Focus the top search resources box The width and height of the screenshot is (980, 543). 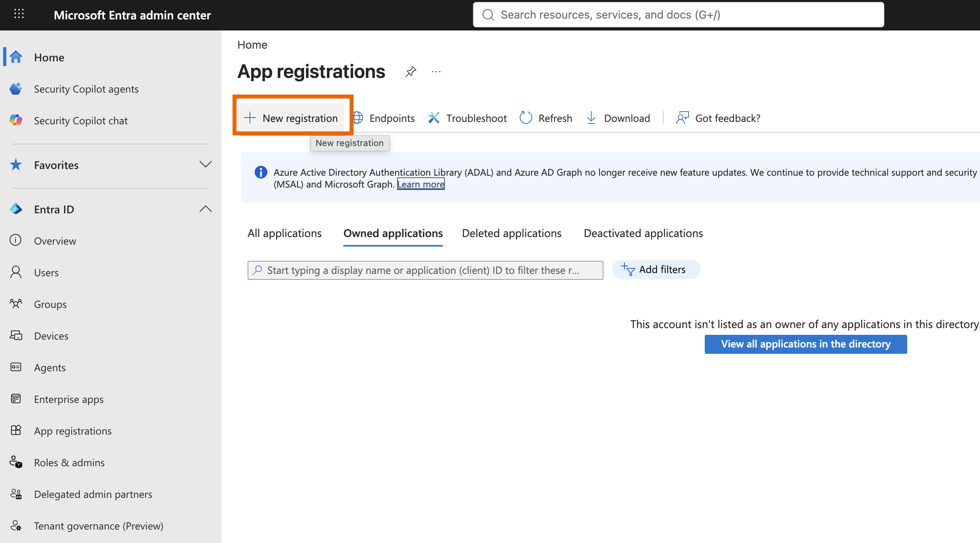(679, 15)
